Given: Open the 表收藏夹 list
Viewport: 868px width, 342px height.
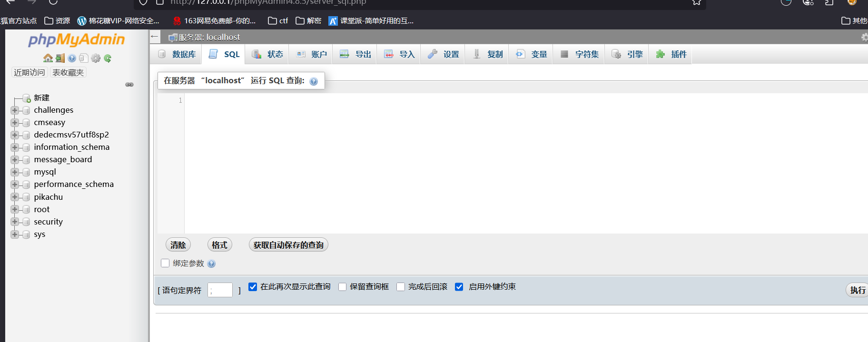Looking at the screenshot, I should [68, 72].
